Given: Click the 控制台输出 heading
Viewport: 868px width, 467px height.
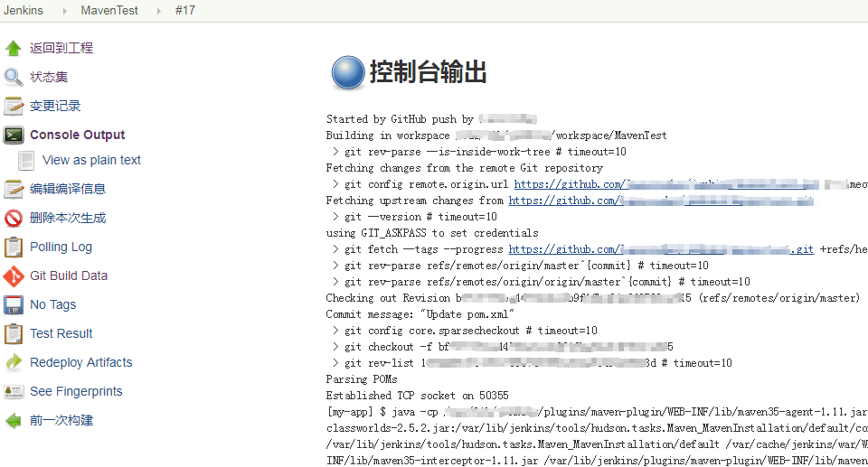Looking at the screenshot, I should [428, 72].
